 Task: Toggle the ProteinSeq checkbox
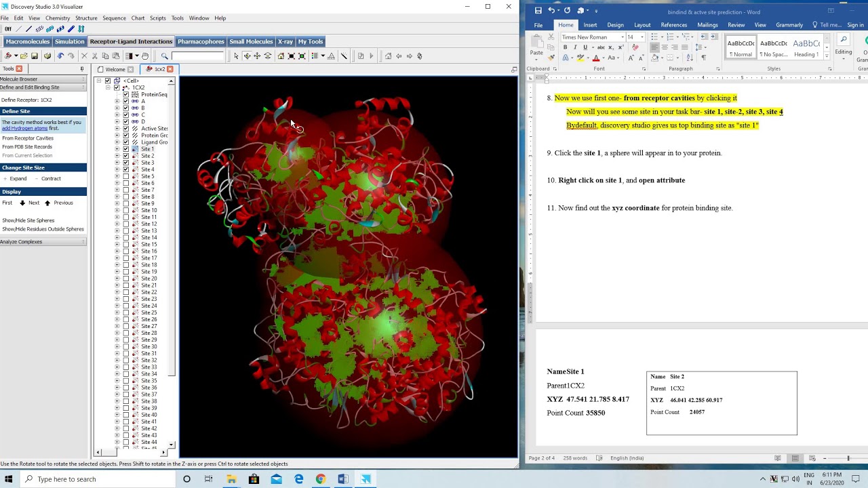tap(125, 94)
